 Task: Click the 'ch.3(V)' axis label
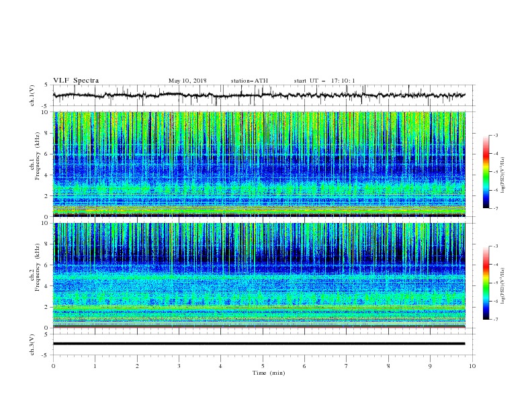(x=32, y=345)
